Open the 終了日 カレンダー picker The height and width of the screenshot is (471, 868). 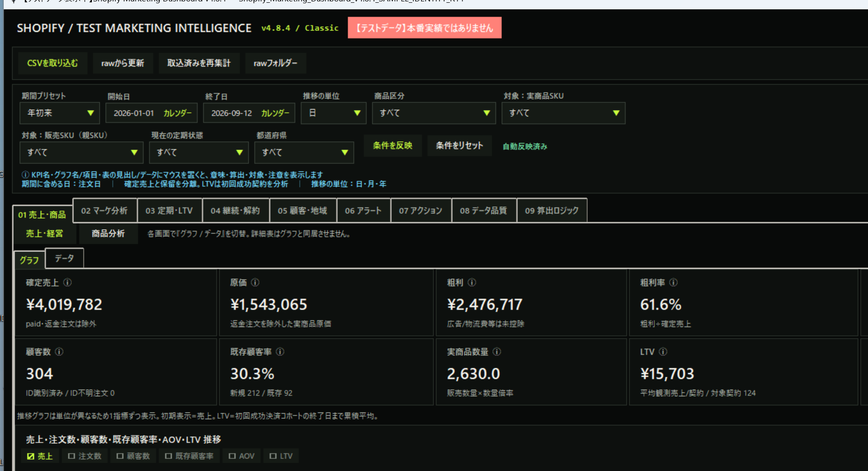275,113
